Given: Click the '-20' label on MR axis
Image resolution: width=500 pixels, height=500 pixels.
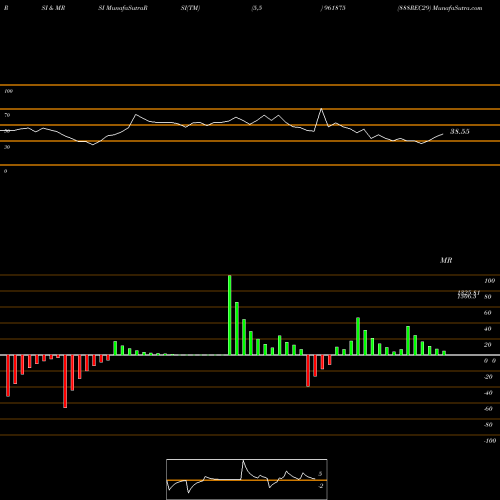Looking at the screenshot, I should [x=488, y=377].
